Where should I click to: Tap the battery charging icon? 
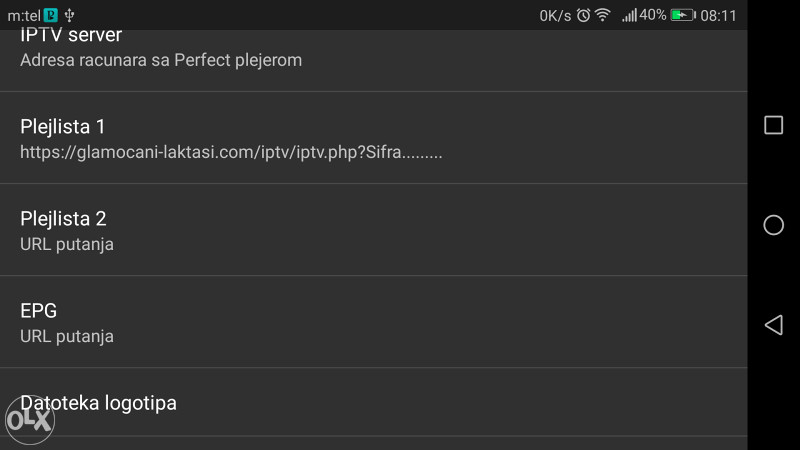pyautogui.click(x=683, y=15)
